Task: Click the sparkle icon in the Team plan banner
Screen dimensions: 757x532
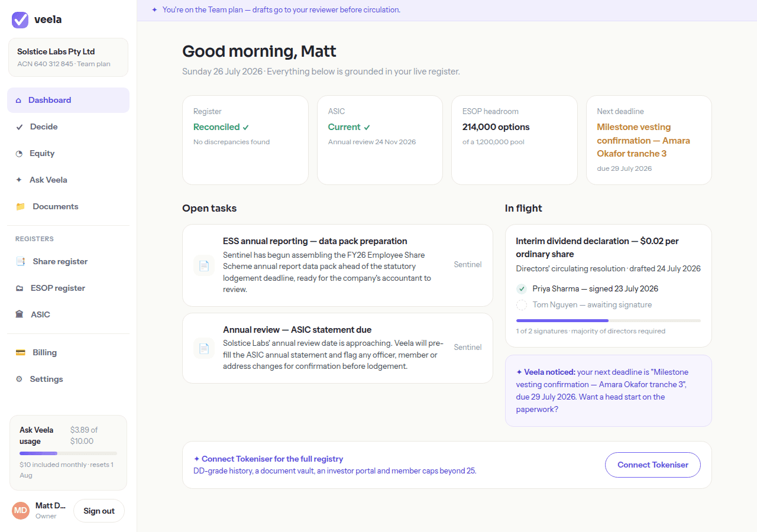Action: (x=154, y=10)
